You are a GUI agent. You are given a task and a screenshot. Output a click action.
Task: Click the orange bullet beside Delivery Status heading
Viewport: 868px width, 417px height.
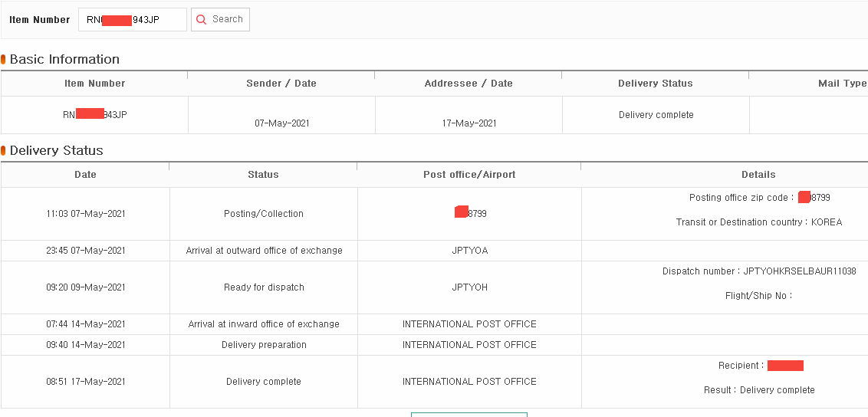point(3,150)
